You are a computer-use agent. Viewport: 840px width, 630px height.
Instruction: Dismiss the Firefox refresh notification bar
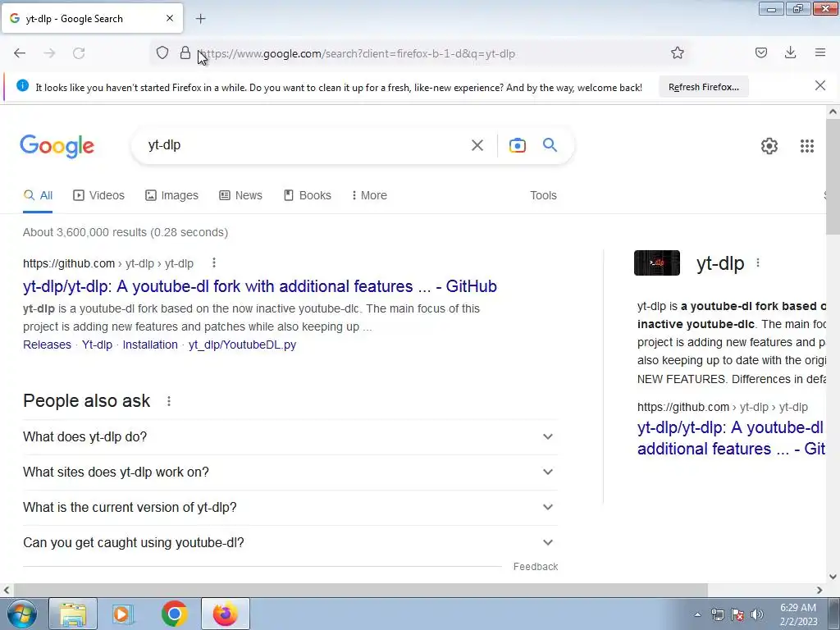[x=819, y=85]
